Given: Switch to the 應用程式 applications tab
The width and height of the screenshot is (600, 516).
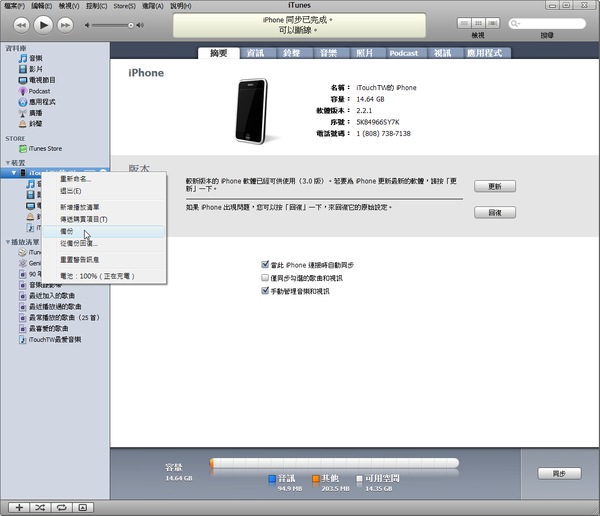Looking at the screenshot, I should [485, 53].
